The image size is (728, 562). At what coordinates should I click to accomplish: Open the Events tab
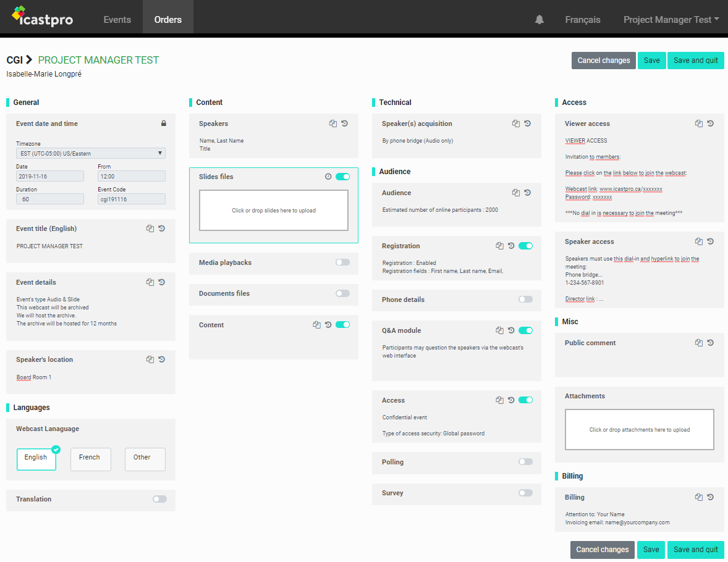(x=117, y=20)
